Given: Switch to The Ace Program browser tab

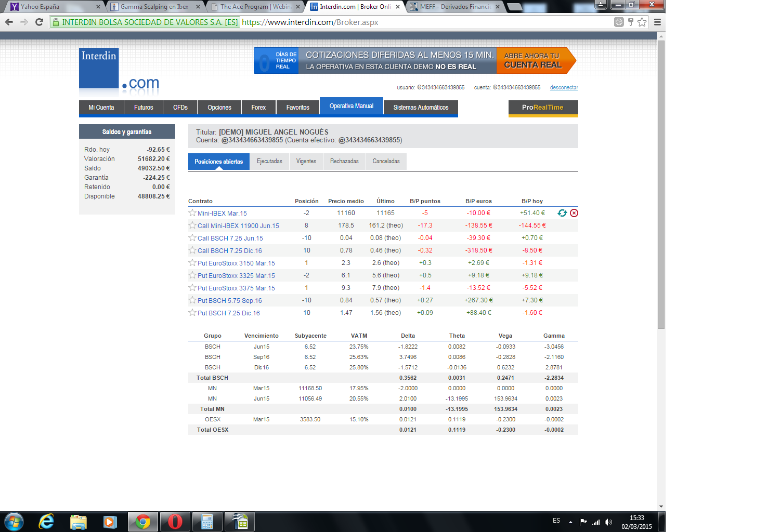Looking at the screenshot, I should 254,7.
